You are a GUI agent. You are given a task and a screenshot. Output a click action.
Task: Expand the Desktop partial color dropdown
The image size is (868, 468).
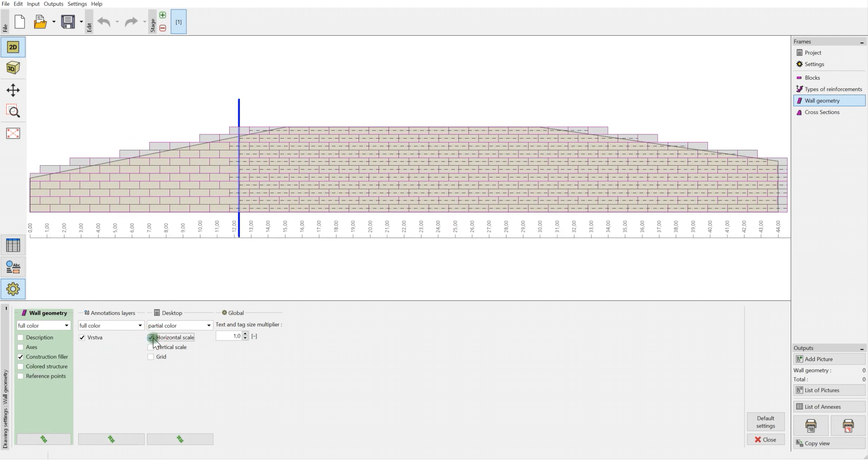point(180,326)
